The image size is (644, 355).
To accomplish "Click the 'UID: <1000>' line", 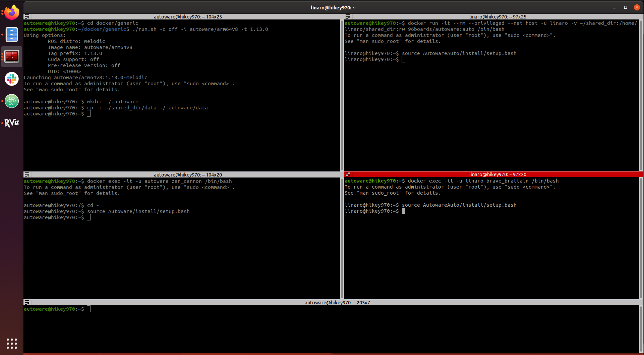I will pos(64,71).
